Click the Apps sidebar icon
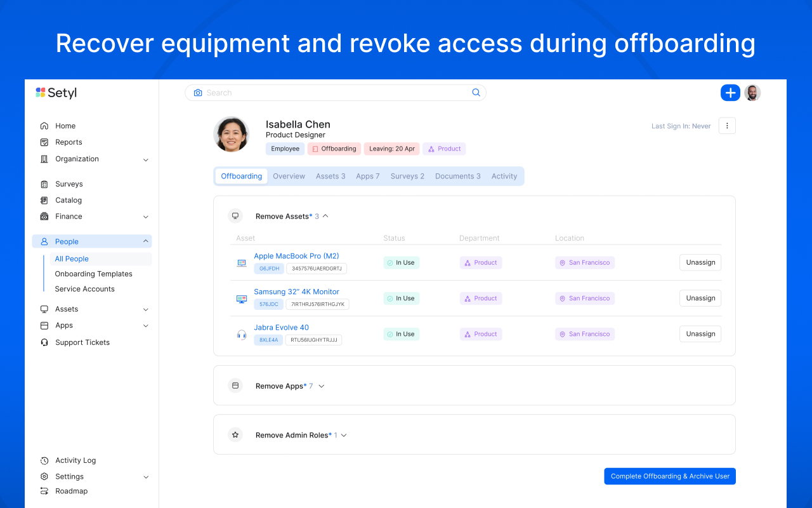This screenshot has width=812, height=508. pyautogui.click(x=44, y=325)
